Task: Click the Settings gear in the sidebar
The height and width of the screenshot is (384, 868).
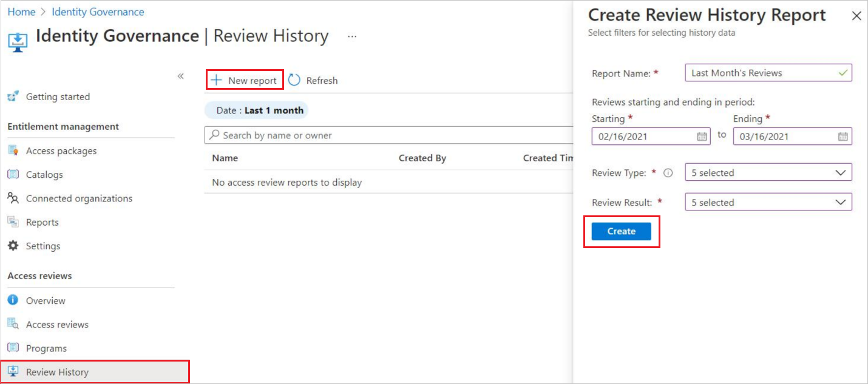Action: tap(16, 246)
